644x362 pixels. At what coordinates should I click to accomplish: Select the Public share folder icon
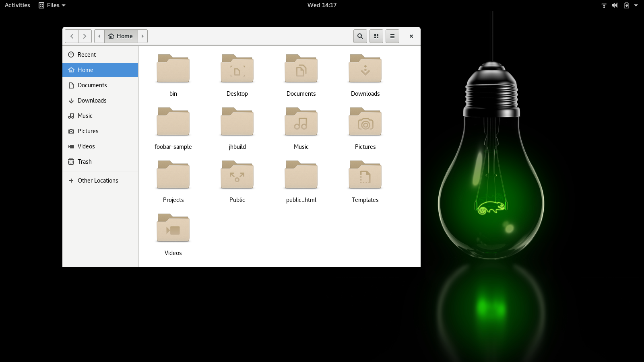coord(237,175)
